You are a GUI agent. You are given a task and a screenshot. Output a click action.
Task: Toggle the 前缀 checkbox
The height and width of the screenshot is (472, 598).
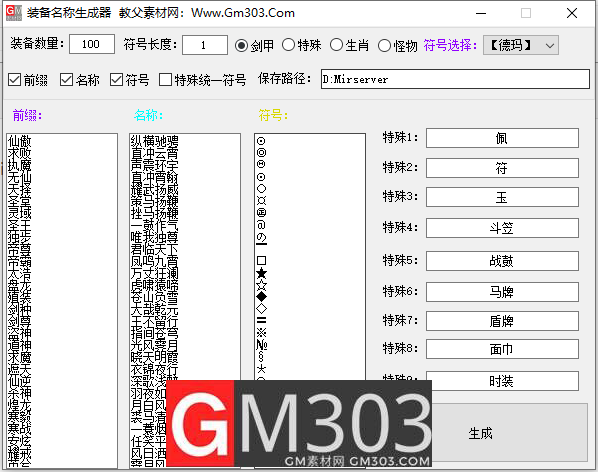tap(28, 80)
